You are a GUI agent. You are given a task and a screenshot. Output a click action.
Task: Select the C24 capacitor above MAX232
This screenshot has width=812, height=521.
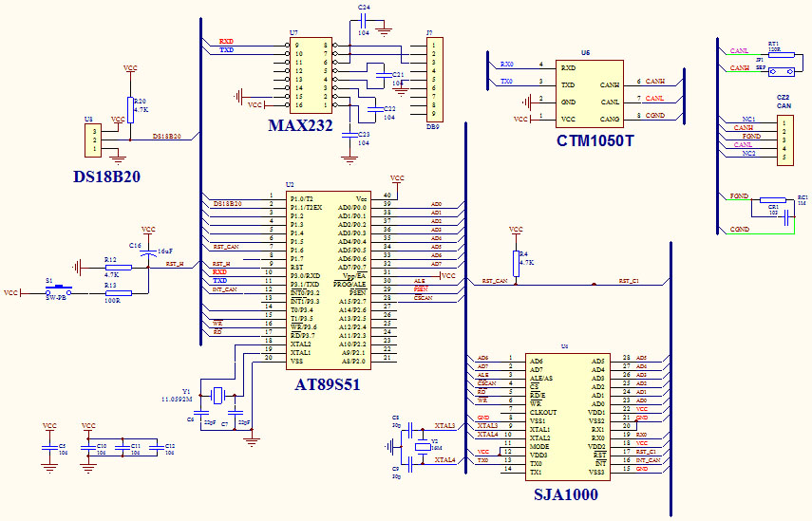tap(364, 21)
